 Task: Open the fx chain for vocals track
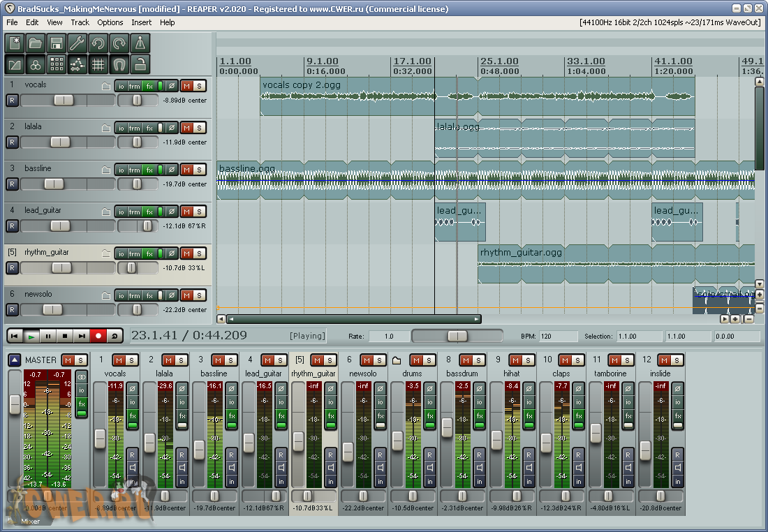149,87
